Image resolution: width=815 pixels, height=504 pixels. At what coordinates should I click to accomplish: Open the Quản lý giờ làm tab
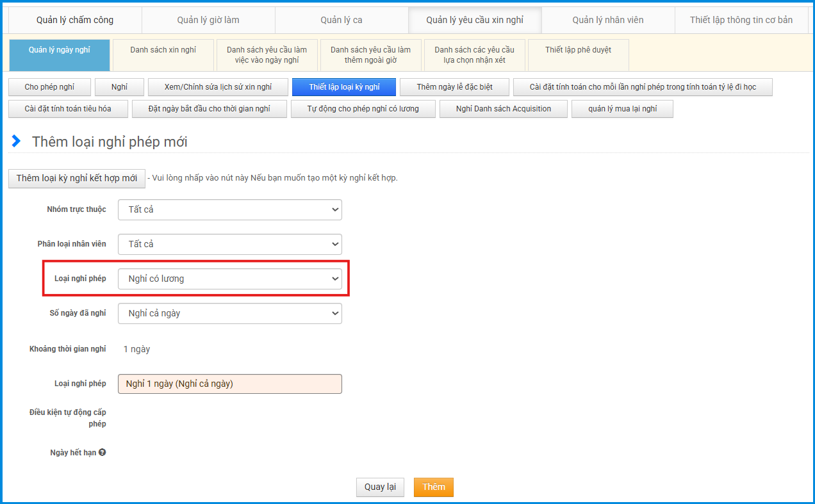tap(208, 20)
